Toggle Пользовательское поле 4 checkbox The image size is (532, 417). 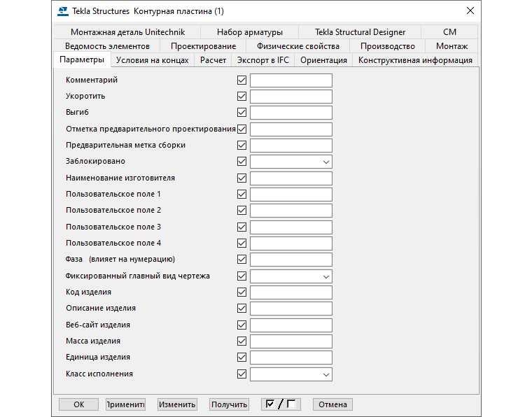coord(242,243)
